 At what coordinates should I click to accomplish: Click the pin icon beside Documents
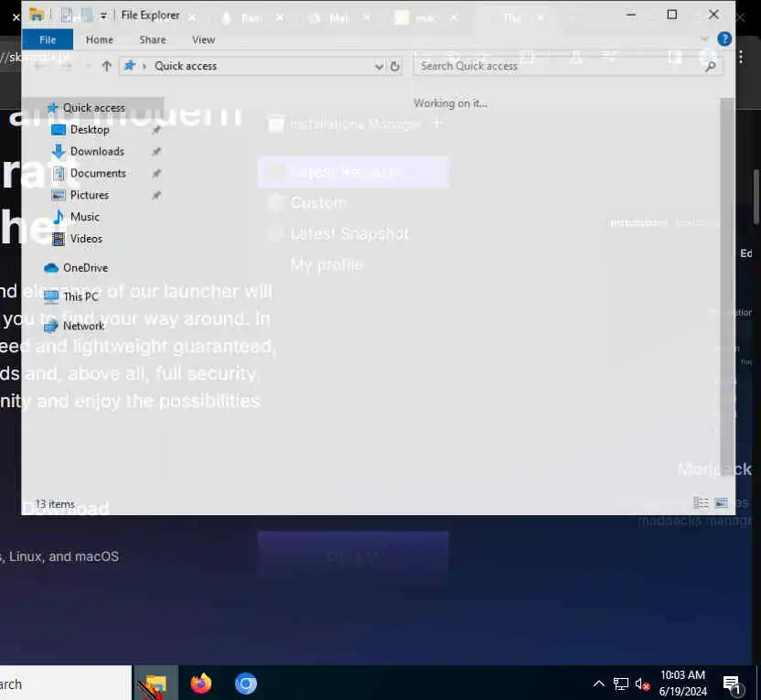tap(155, 173)
